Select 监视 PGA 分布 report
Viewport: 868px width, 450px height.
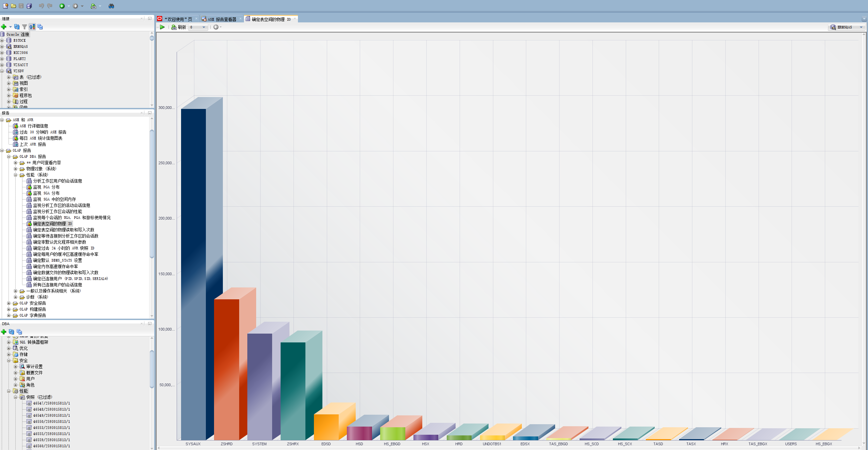46,187
